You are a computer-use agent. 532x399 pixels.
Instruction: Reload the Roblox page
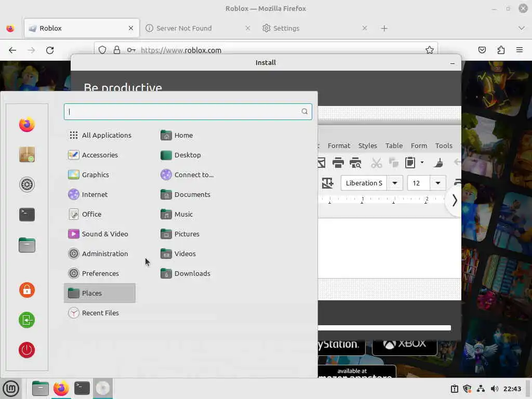50,50
